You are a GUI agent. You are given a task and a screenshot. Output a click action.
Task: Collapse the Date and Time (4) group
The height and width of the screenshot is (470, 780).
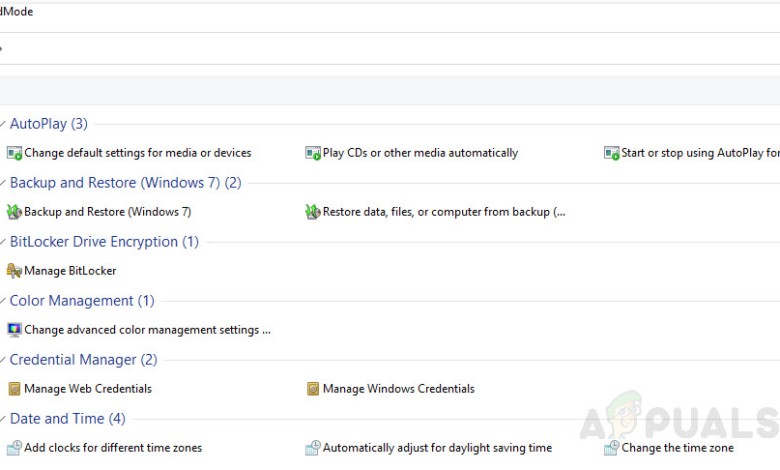2,419
